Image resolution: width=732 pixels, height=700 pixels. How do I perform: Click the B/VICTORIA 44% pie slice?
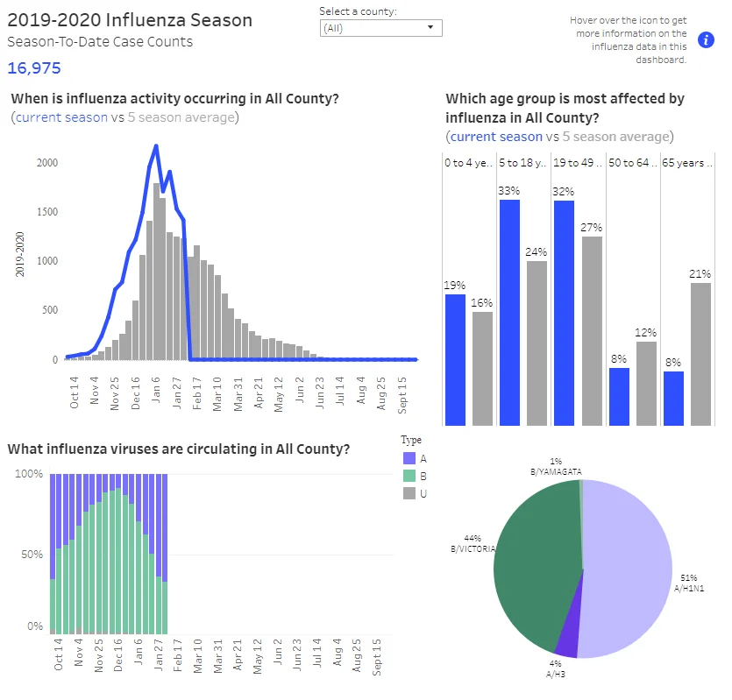coord(537,560)
